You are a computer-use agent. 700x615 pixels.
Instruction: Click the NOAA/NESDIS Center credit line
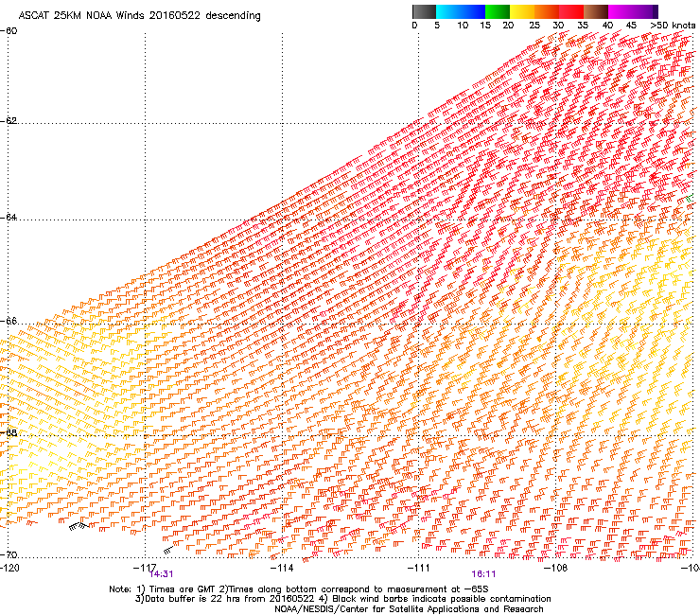click(409, 609)
